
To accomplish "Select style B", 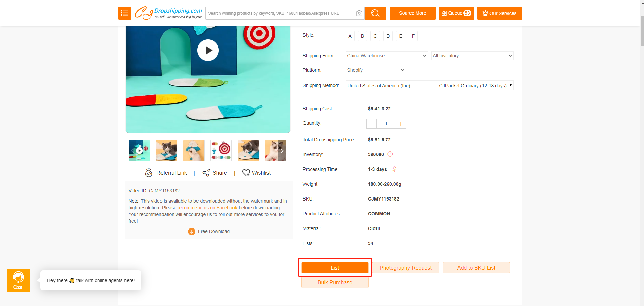I will [x=362, y=36].
